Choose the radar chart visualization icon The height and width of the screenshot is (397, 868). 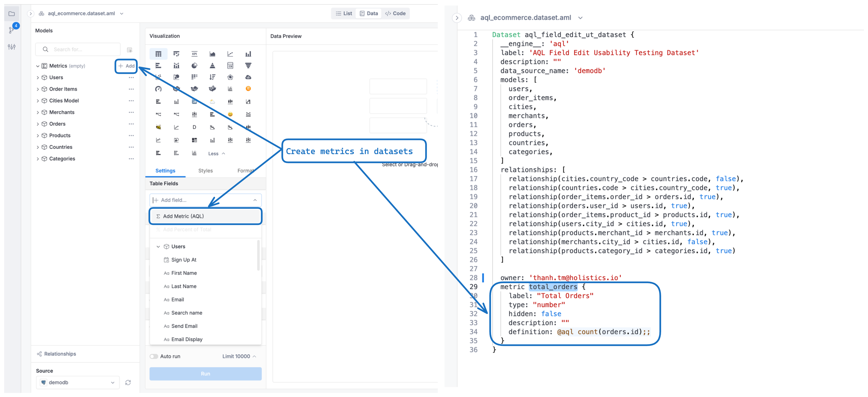[230, 77]
